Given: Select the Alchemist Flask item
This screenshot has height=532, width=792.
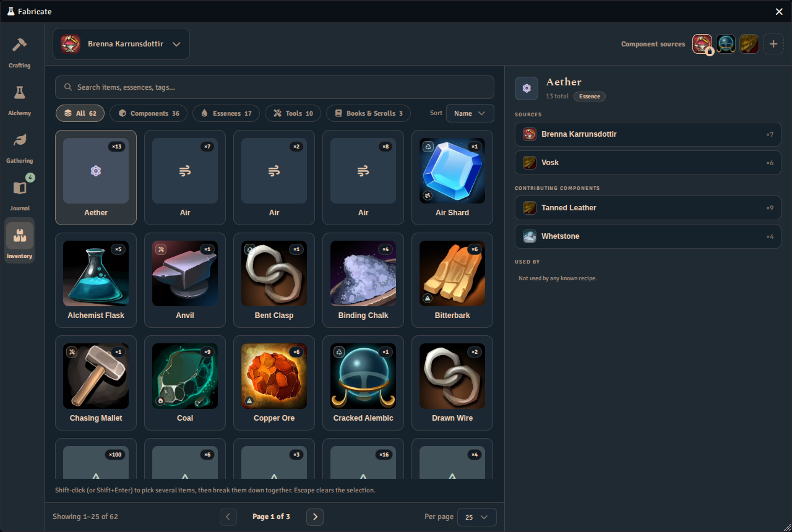Looking at the screenshot, I should 96,280.
